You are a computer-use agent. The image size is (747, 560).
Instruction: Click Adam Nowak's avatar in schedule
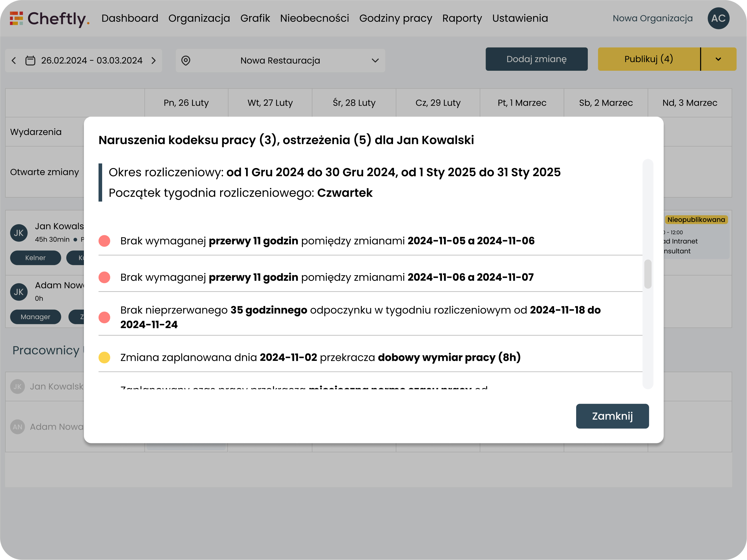(19, 292)
